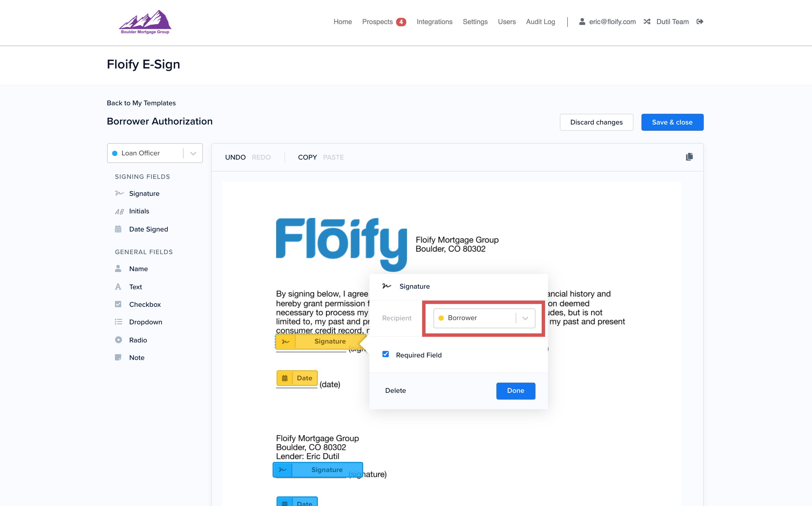
Task: Open the Prospects menu item
Action: [377, 22]
